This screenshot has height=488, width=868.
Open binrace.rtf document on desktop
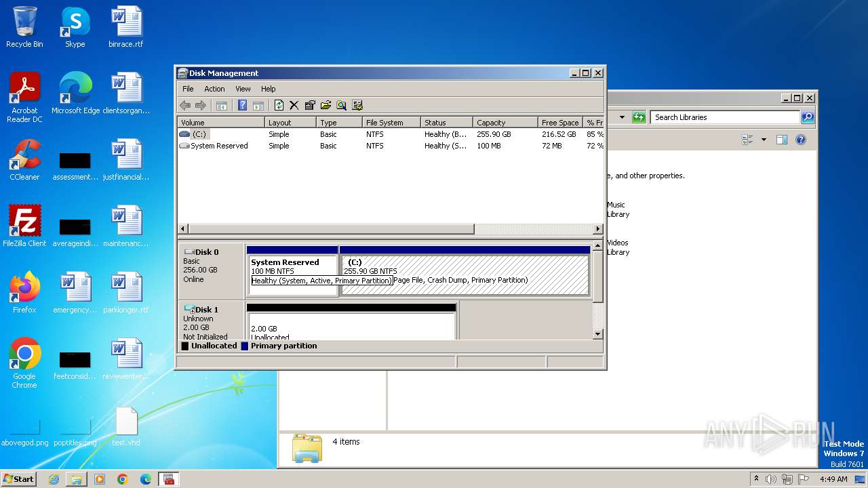pyautogui.click(x=126, y=27)
